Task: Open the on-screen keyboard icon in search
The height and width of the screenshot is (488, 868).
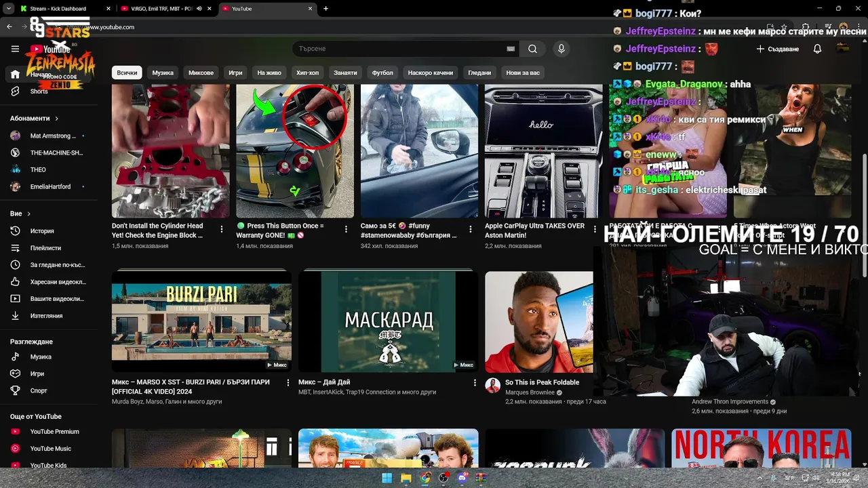Action: (511, 49)
